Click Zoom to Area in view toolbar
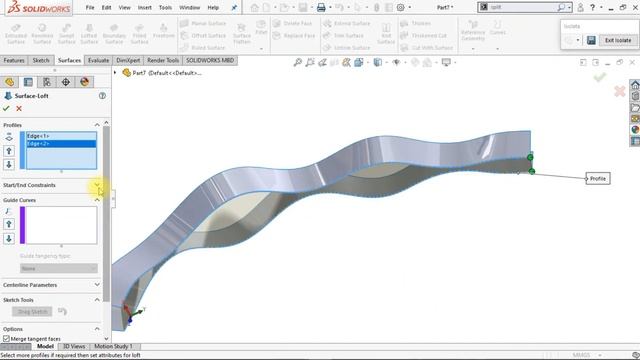Image resolution: width=640 pixels, height=360 pixels. coord(310,62)
